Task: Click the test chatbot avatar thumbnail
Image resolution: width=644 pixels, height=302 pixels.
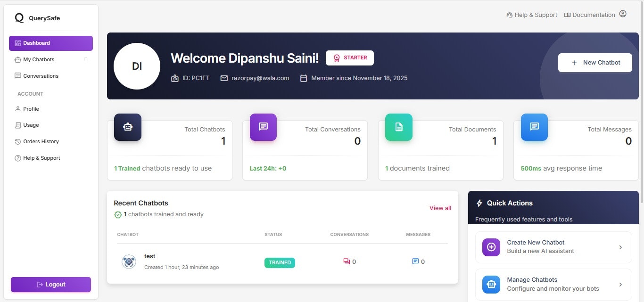Action: [x=129, y=261]
